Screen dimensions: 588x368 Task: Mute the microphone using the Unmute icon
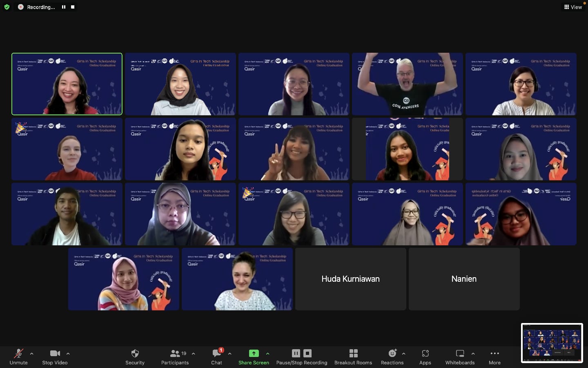pos(18,353)
